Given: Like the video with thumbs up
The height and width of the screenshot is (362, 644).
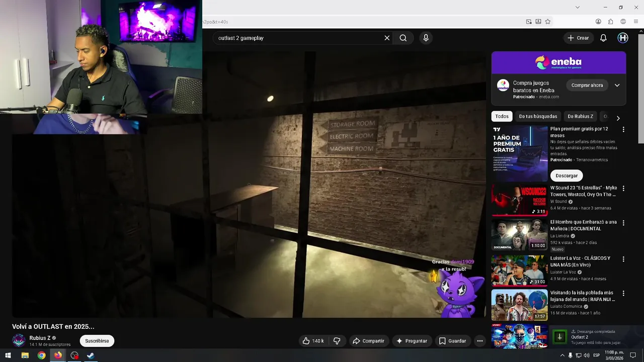Looking at the screenshot, I should 313,341.
